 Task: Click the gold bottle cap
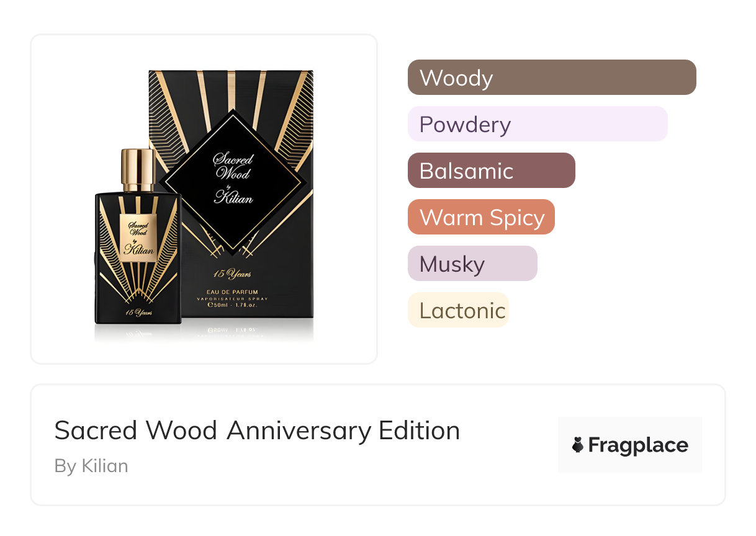tap(138, 169)
